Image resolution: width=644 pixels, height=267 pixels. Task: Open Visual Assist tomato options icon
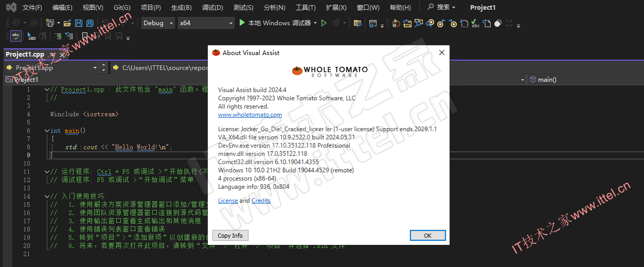(396, 23)
